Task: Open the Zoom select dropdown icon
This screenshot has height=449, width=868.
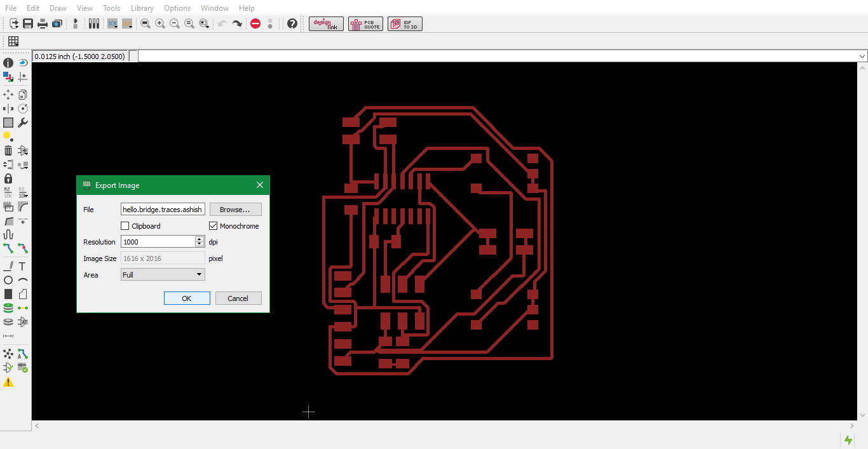Action: pyautogui.click(x=204, y=23)
